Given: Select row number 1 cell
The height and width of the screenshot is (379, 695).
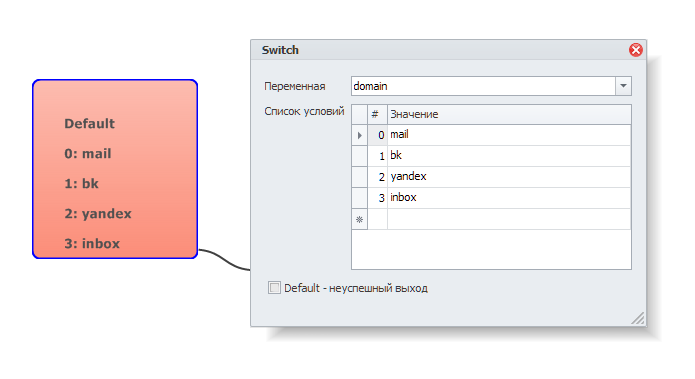Looking at the screenshot, I should coord(377,156).
